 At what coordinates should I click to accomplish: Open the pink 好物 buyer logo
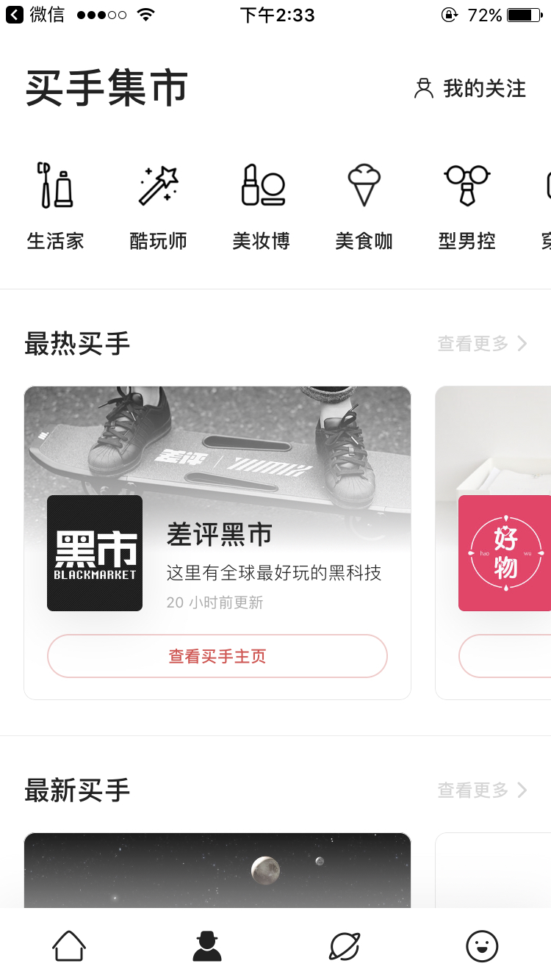click(505, 553)
